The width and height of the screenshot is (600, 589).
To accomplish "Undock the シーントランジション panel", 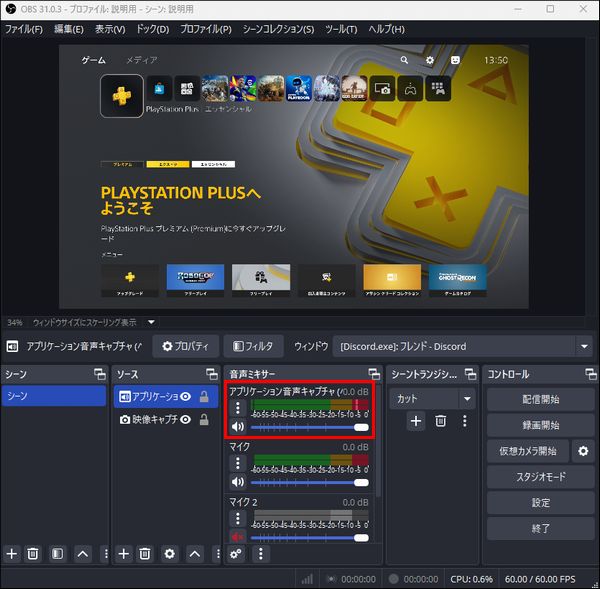I will point(470,374).
